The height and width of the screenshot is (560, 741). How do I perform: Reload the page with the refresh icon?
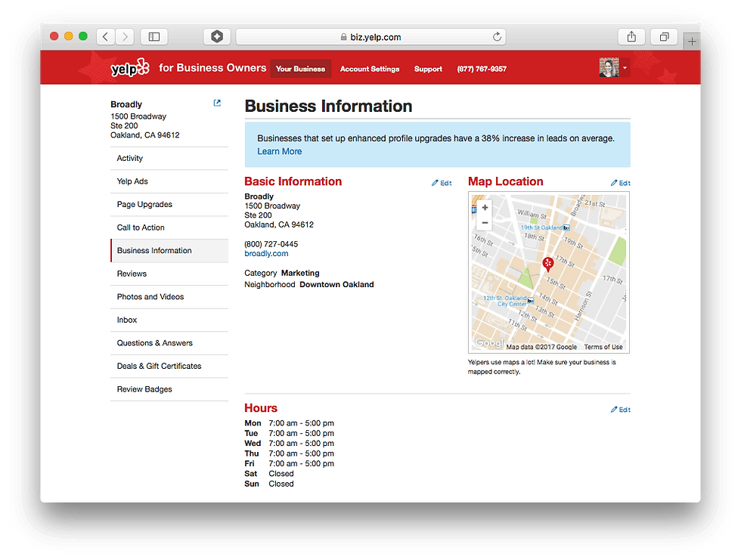pyautogui.click(x=497, y=37)
